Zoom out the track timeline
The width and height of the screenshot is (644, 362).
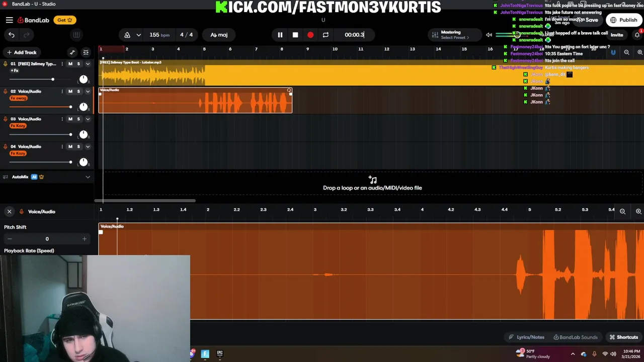click(x=626, y=52)
